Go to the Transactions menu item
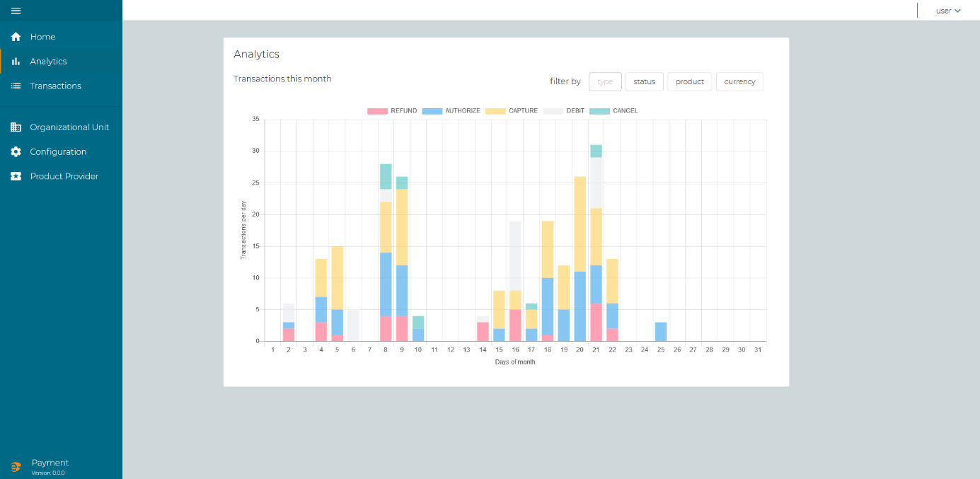 pyautogui.click(x=55, y=86)
